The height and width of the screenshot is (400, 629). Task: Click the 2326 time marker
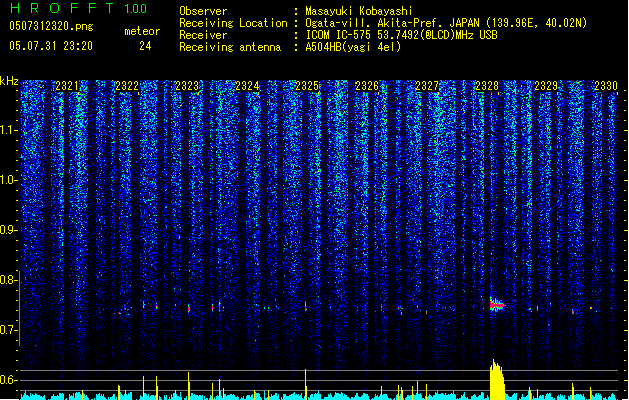tap(367, 86)
